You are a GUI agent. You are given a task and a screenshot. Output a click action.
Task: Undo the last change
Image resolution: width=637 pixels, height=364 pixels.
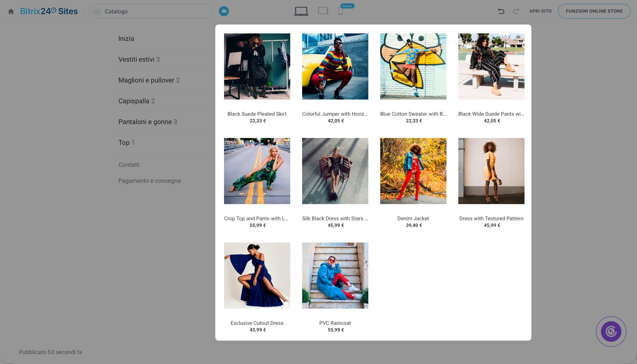tap(501, 11)
